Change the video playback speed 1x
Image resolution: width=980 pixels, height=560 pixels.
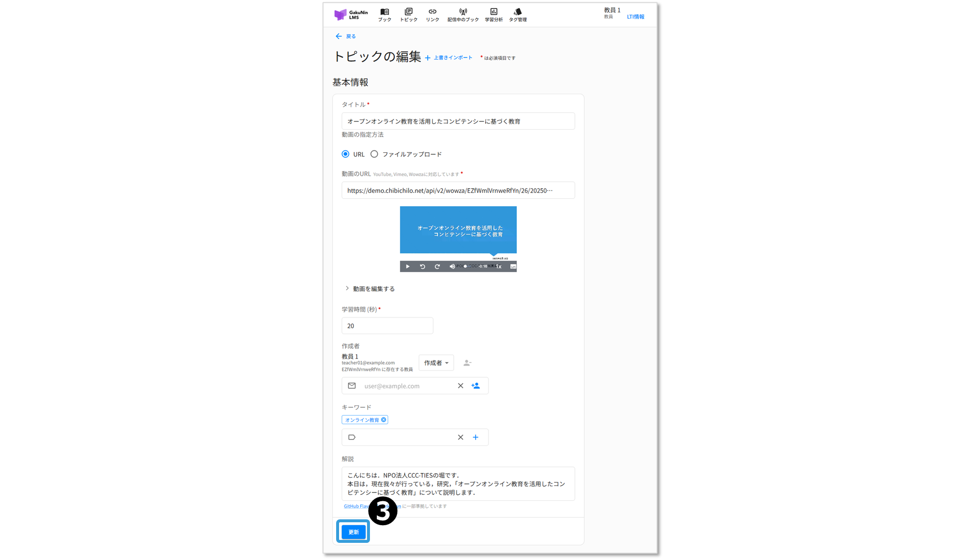499,267
